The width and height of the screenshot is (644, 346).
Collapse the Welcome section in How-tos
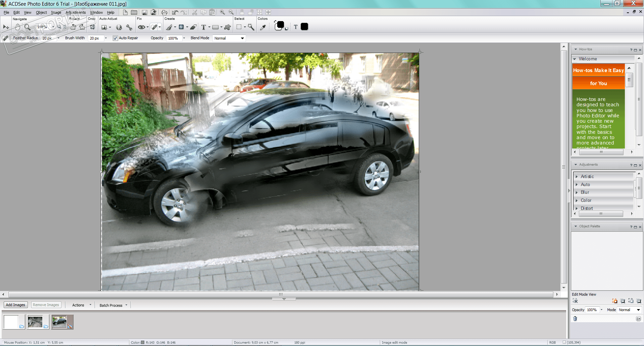click(x=575, y=59)
